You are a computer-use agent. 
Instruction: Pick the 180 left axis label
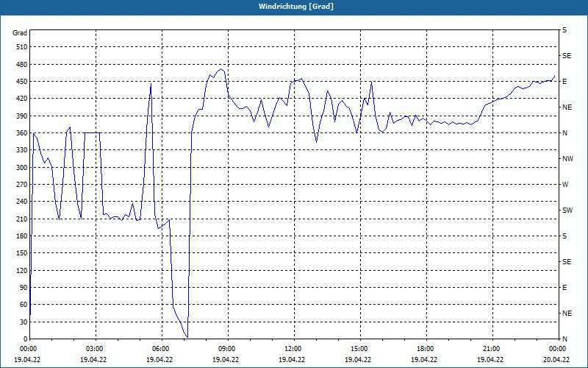click(x=22, y=236)
